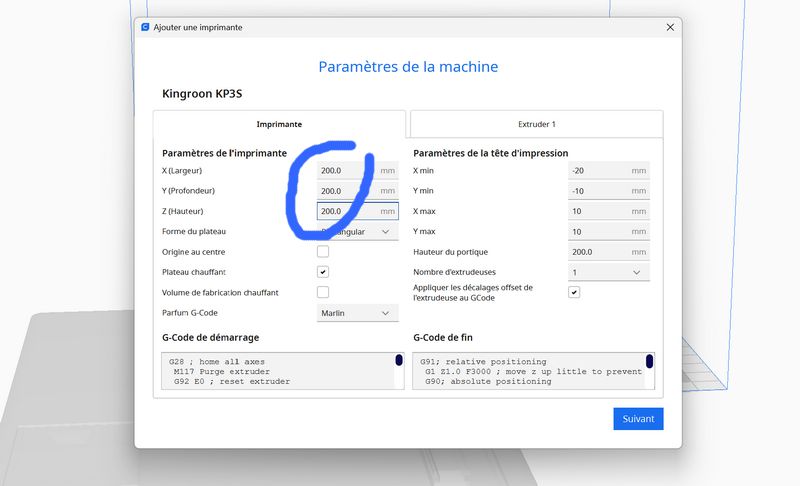800x486 pixels.
Task: Edit the X (Largeur) value field
Action: click(x=357, y=170)
